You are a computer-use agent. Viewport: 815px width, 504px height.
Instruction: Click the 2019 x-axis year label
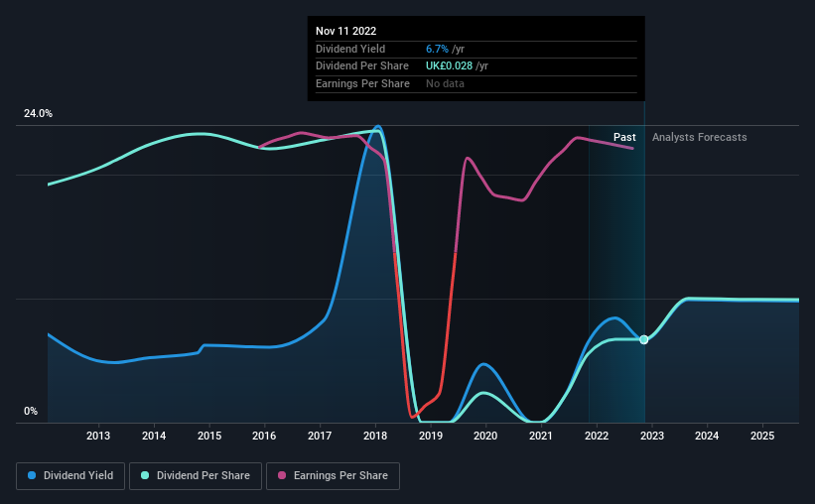click(431, 436)
